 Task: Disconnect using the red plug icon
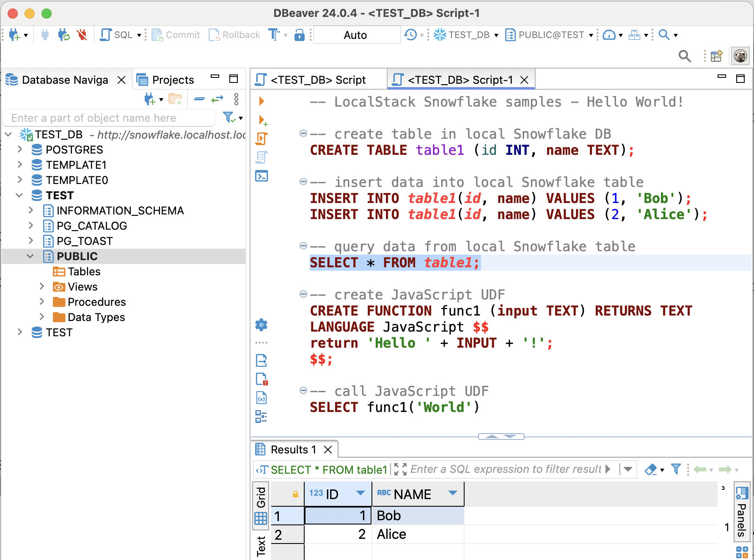click(82, 35)
